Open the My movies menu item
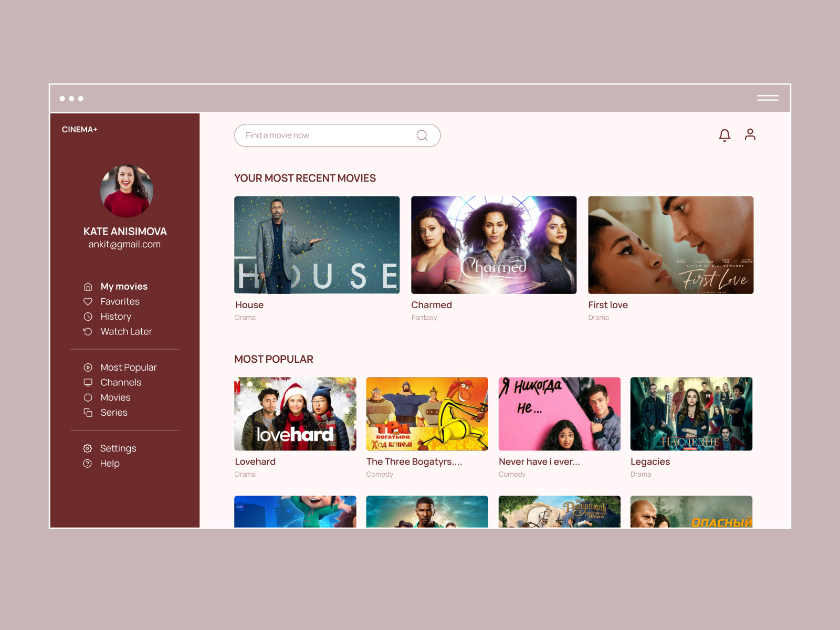The image size is (840, 630). pos(124,287)
